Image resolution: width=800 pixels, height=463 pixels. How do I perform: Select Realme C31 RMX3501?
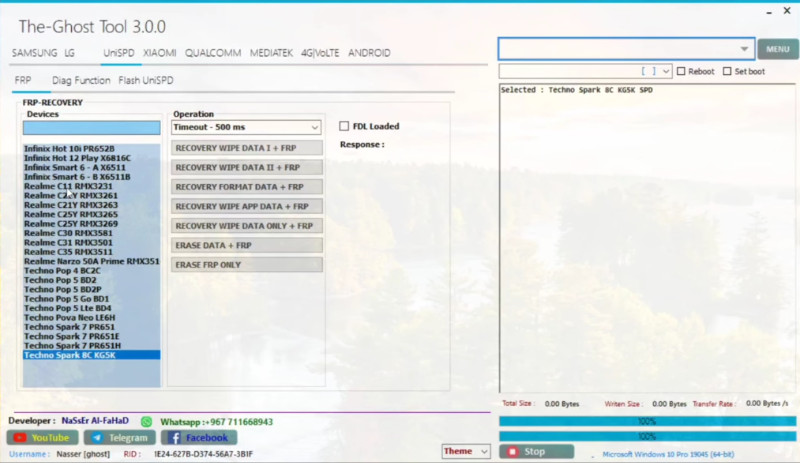point(68,242)
